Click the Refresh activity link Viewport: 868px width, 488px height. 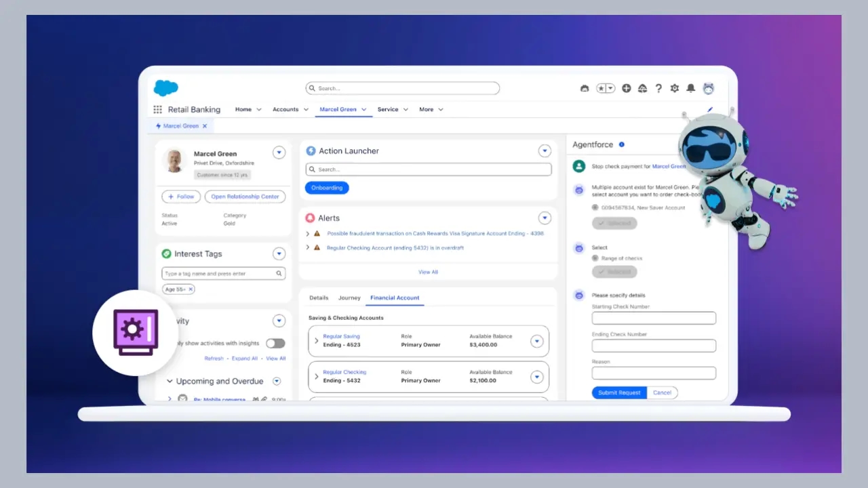(x=214, y=359)
